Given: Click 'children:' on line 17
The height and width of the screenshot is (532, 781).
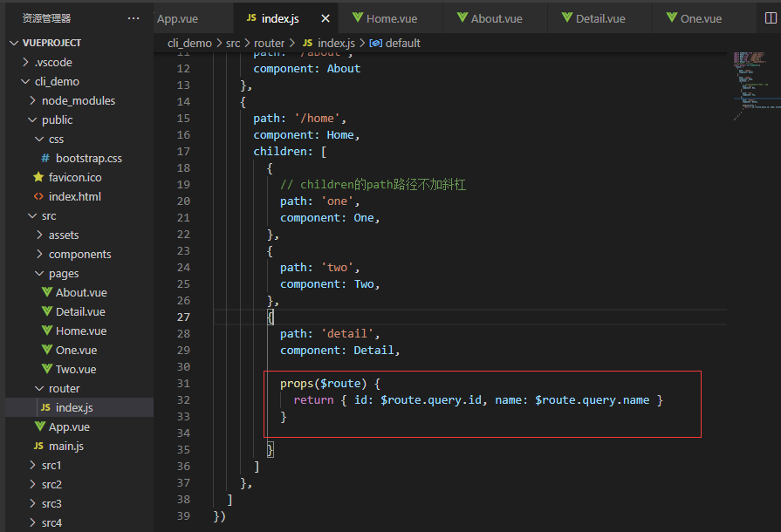Looking at the screenshot, I should pos(284,151).
